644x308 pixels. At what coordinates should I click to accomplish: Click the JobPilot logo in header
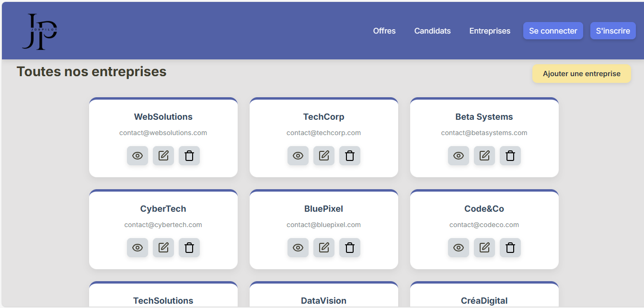(x=40, y=32)
